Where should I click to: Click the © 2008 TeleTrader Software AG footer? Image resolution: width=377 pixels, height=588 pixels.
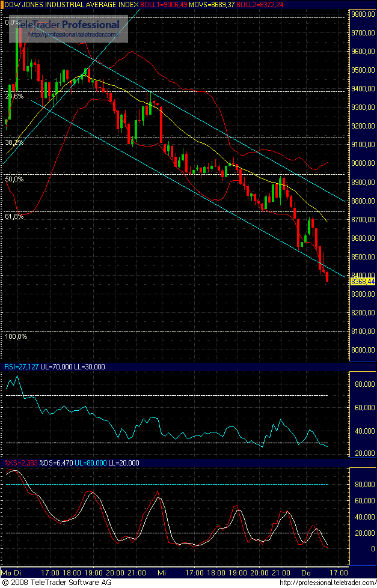[x=57, y=583]
